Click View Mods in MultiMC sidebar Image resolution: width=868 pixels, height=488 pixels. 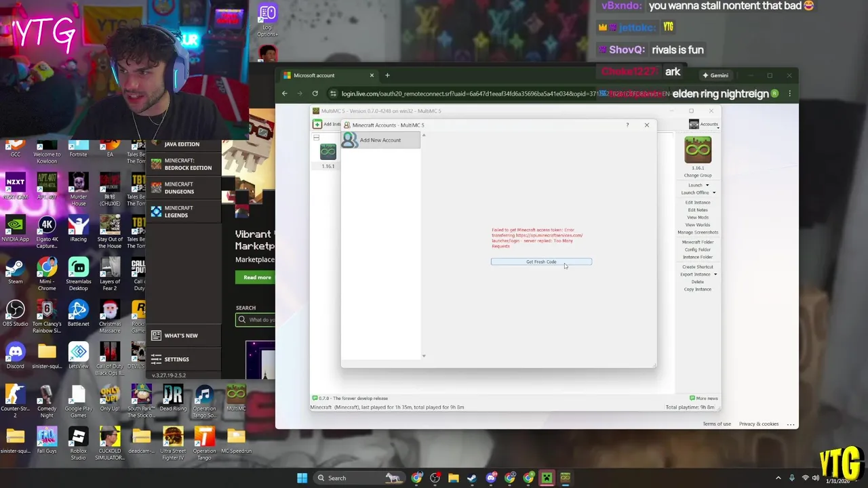coord(698,218)
